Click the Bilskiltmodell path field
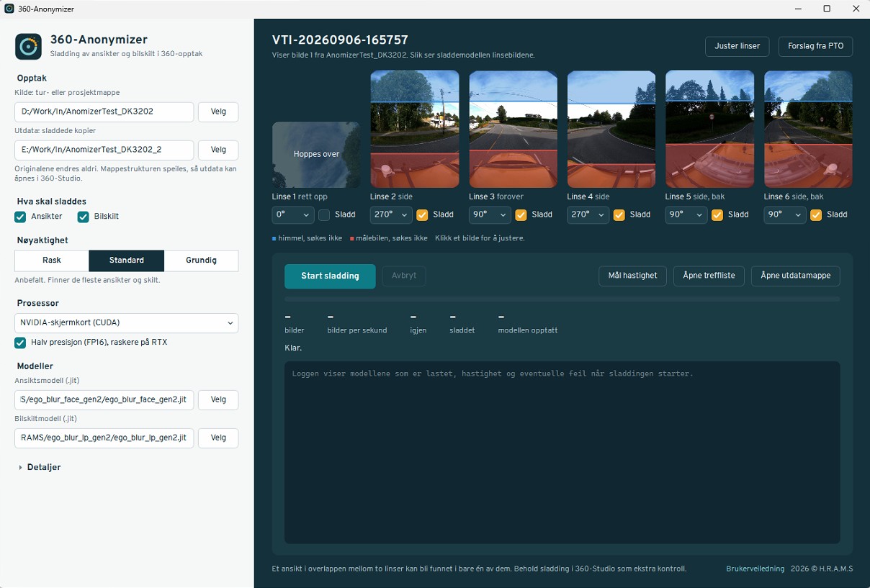The width and height of the screenshot is (870, 588). click(x=104, y=438)
